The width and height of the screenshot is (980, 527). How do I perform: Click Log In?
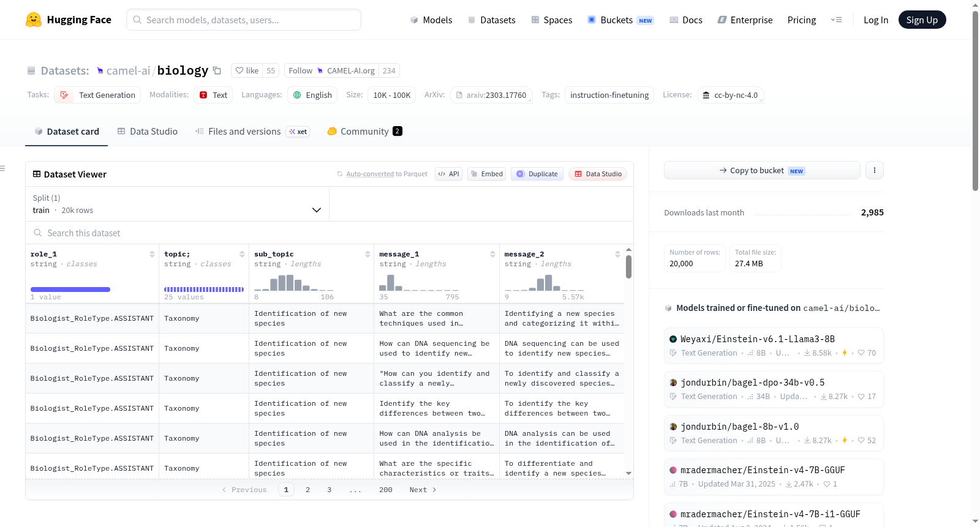pyautogui.click(x=876, y=20)
